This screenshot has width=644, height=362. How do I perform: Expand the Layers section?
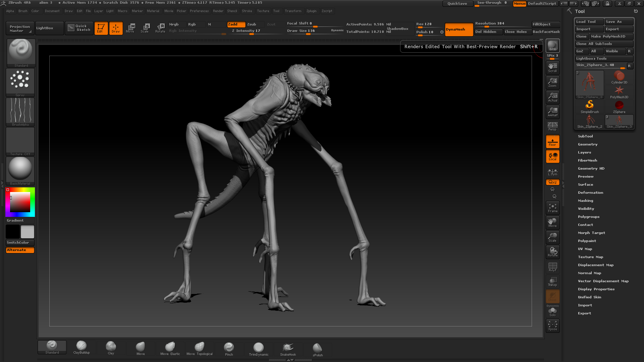(x=584, y=153)
